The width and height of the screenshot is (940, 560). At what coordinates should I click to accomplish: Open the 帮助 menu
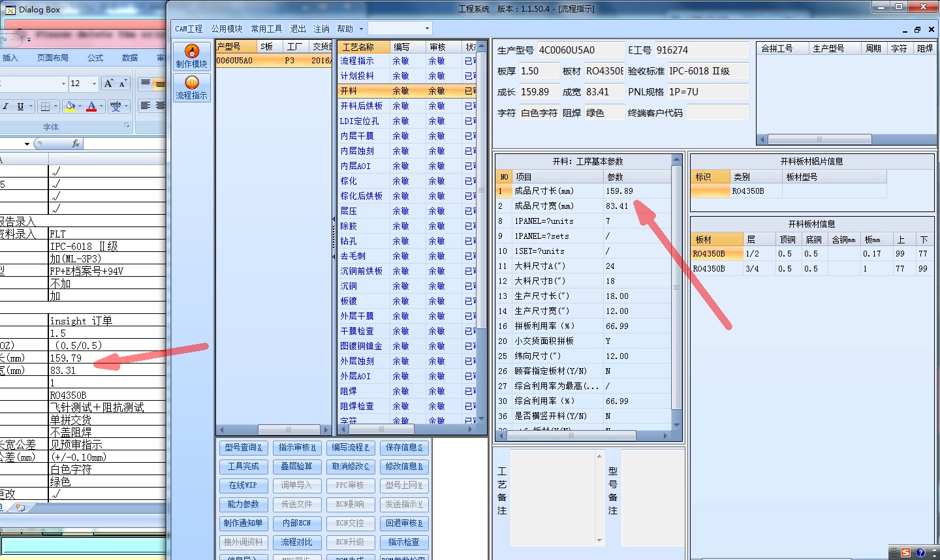pos(345,29)
